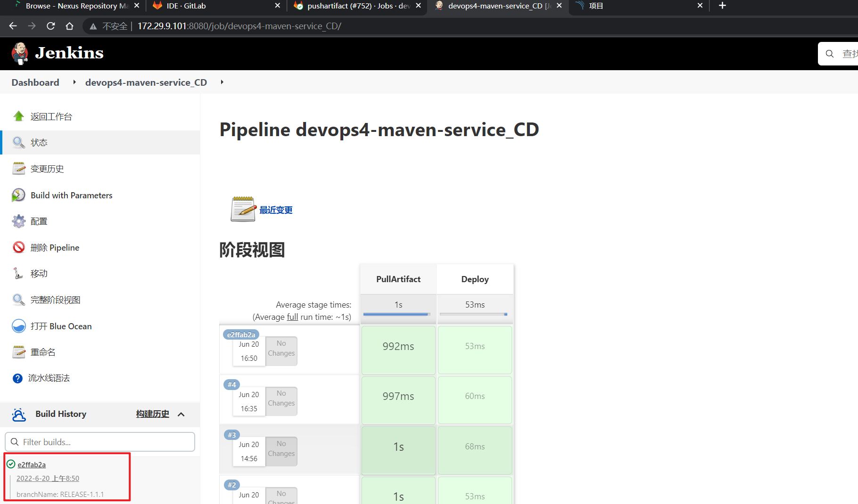Expand dropdown arrow after Dashboard breadcrumb
This screenshot has height=504, width=858.
74,82
